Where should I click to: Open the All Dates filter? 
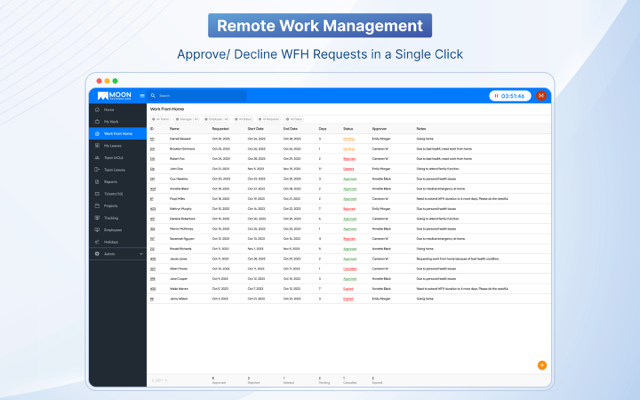tap(294, 119)
